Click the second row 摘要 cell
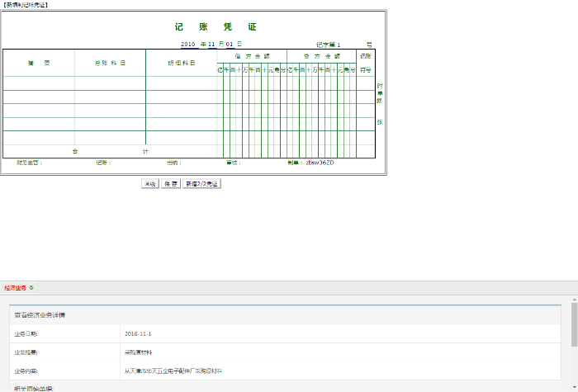This screenshot has width=578, height=392. pos(39,97)
